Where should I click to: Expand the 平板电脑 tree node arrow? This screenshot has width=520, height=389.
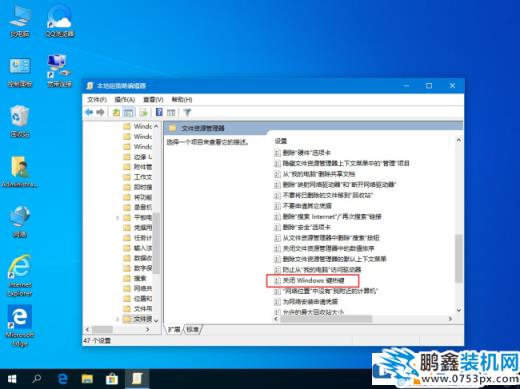pyautogui.click(x=117, y=218)
